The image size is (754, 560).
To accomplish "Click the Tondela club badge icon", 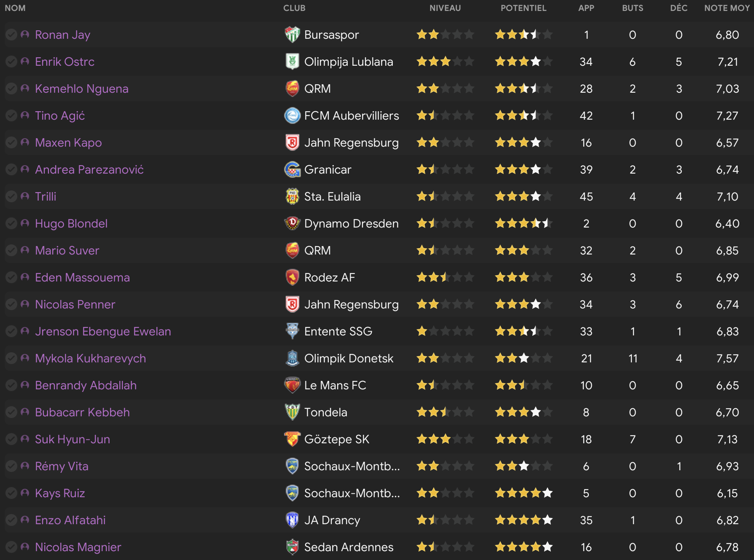I will (x=292, y=412).
